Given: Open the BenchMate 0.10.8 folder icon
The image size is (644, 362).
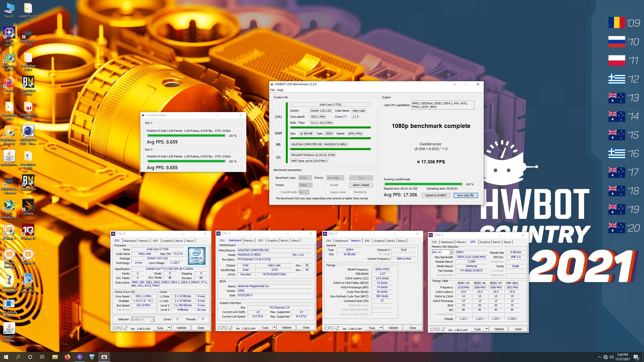Looking at the screenshot, I should pyautogui.click(x=28, y=160).
